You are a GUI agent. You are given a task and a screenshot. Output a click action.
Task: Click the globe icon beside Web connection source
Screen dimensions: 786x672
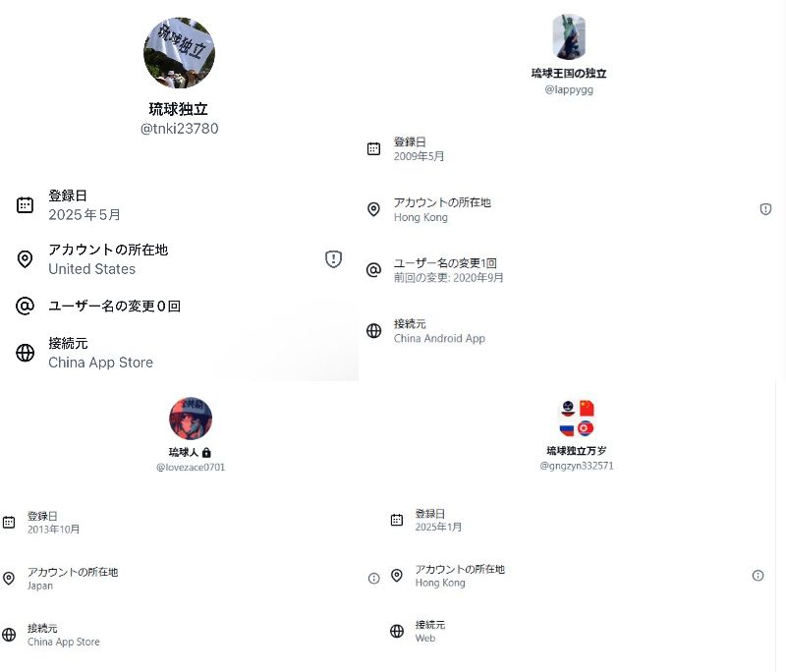pos(397,631)
